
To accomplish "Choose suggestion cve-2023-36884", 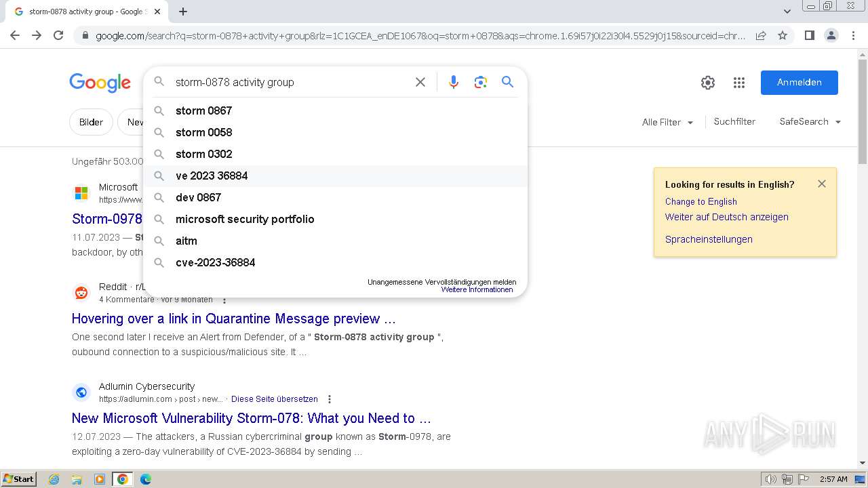I will tap(336, 262).
